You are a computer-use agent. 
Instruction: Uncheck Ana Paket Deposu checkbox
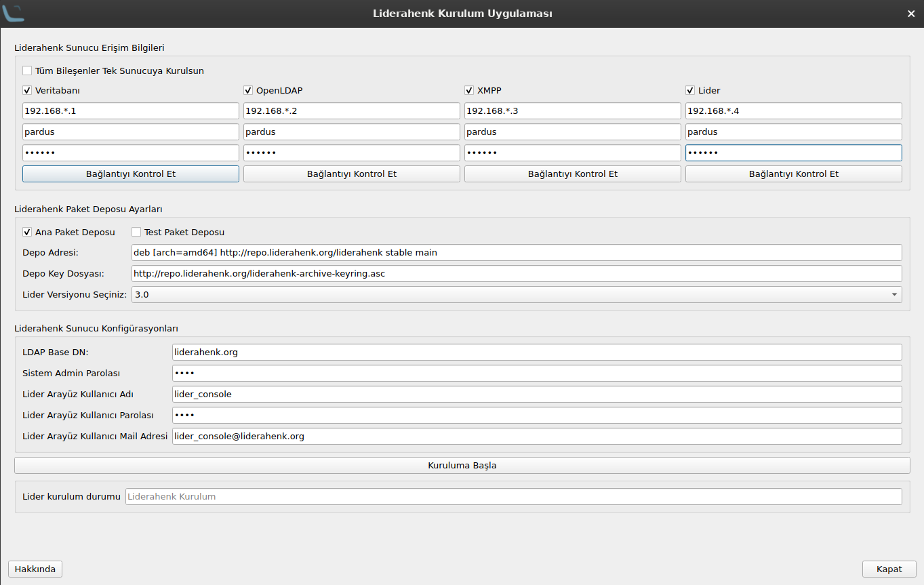pyautogui.click(x=27, y=232)
